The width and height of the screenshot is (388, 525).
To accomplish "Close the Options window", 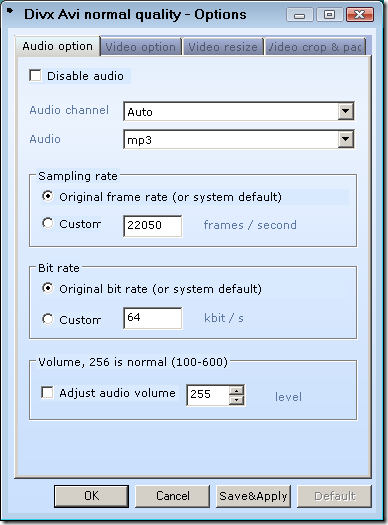I will click(x=360, y=15).
